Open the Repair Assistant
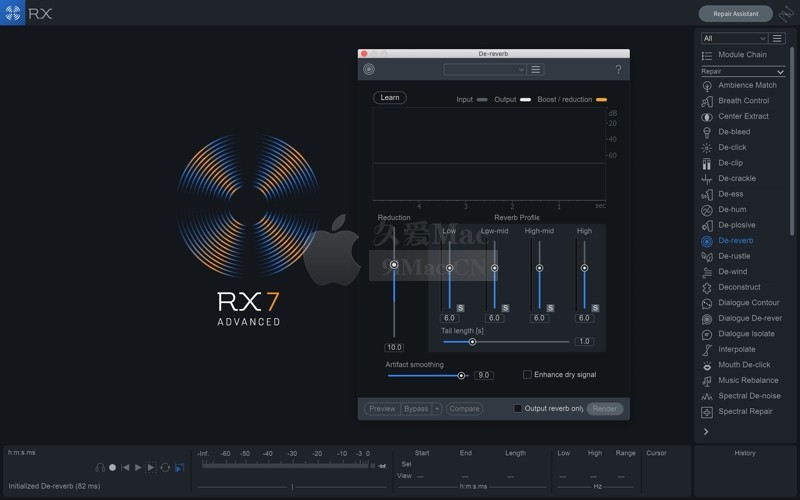This screenshot has width=800, height=500. coord(736,14)
